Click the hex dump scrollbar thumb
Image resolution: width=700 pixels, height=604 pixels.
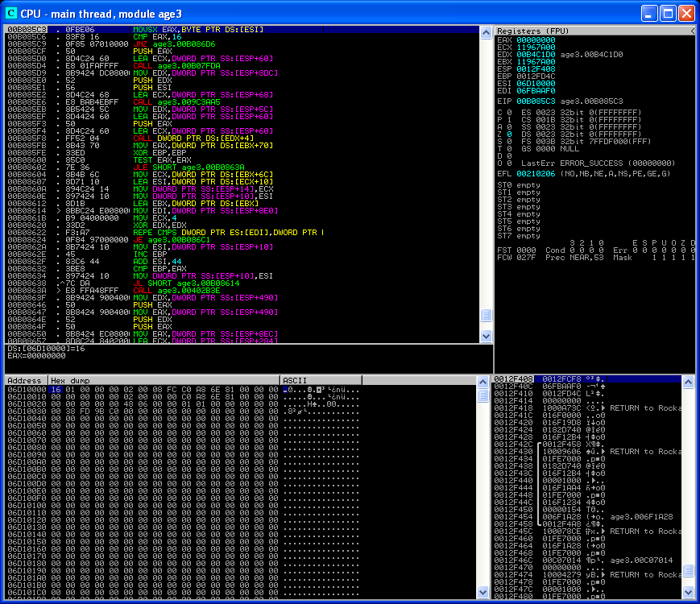click(x=483, y=395)
